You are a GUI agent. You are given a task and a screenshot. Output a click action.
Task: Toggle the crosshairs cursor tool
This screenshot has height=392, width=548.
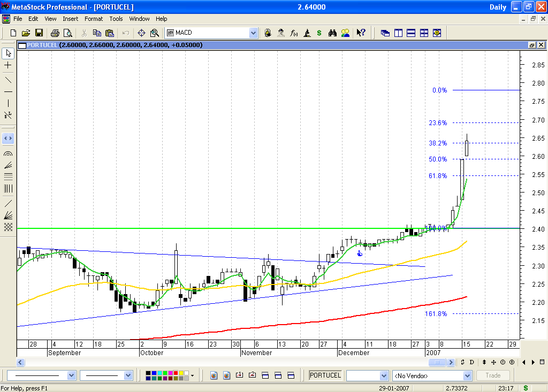pos(8,65)
